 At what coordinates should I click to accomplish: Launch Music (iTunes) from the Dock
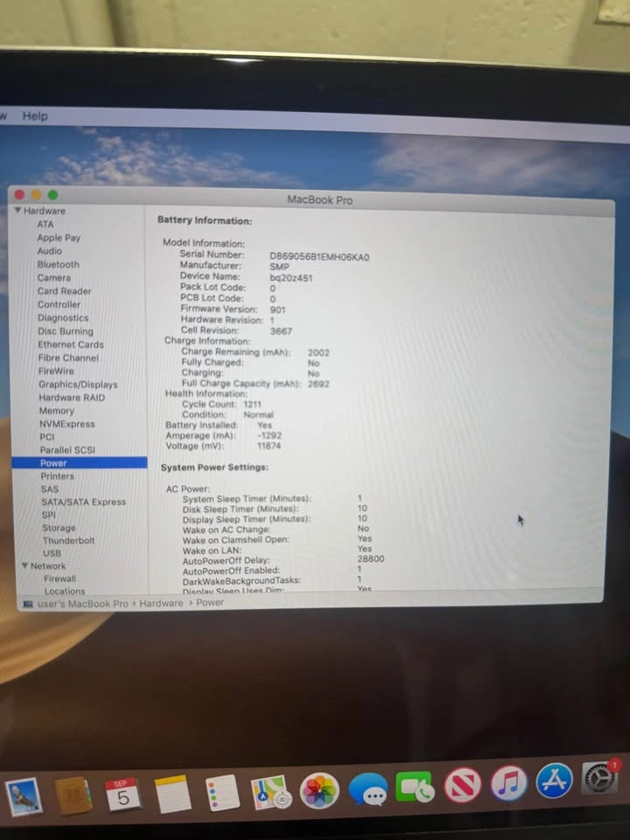(x=508, y=782)
